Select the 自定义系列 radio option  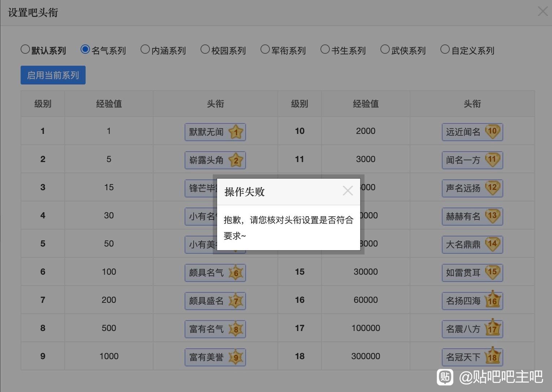tap(445, 49)
